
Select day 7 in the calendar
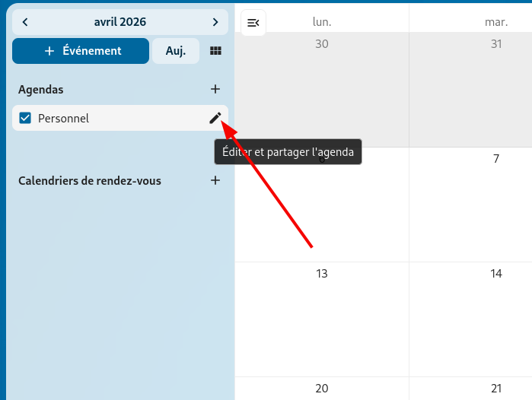470,204
